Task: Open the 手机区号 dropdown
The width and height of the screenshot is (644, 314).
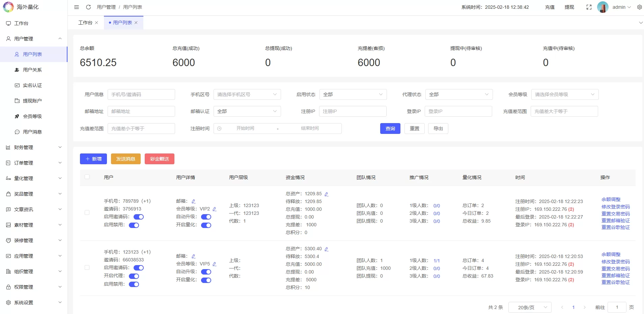Action: click(x=247, y=94)
